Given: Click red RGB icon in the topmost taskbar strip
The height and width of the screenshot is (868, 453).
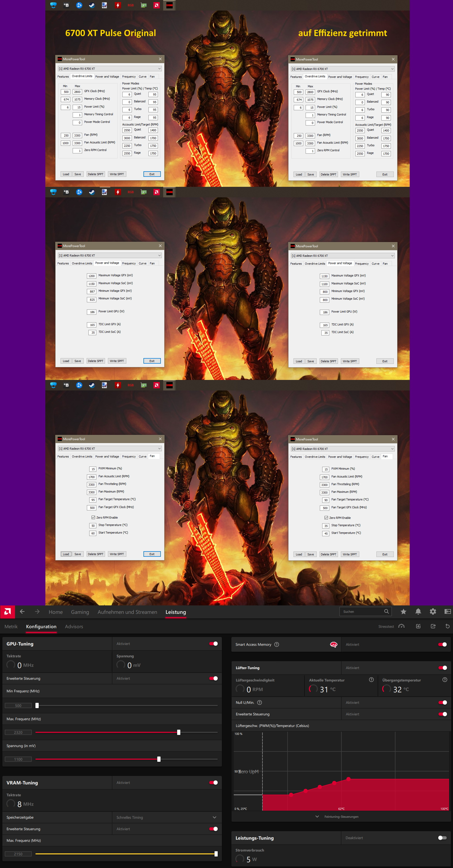Looking at the screenshot, I should 131,5.
